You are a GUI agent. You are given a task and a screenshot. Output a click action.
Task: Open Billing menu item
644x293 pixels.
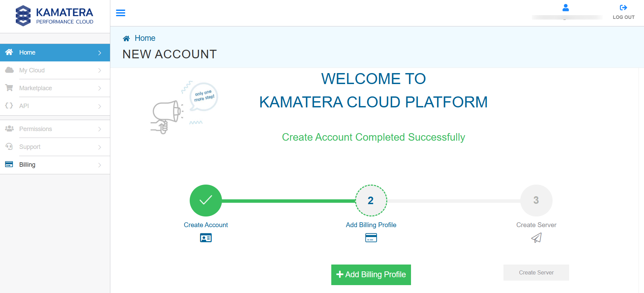click(55, 165)
